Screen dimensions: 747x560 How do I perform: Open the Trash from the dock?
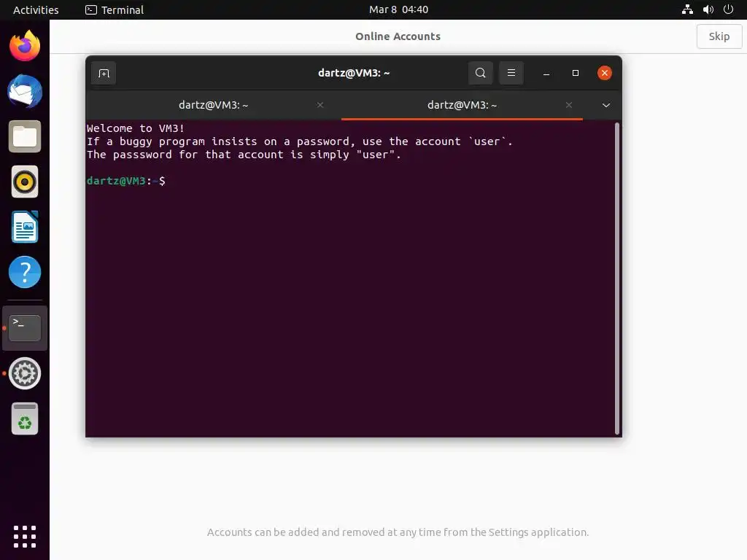pyautogui.click(x=25, y=419)
